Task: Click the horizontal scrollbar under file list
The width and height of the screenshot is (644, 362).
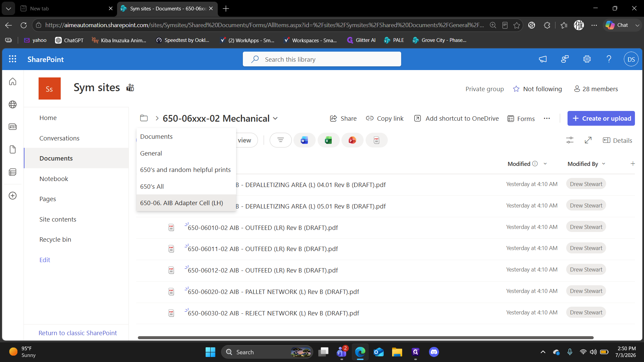Action: [366, 338]
